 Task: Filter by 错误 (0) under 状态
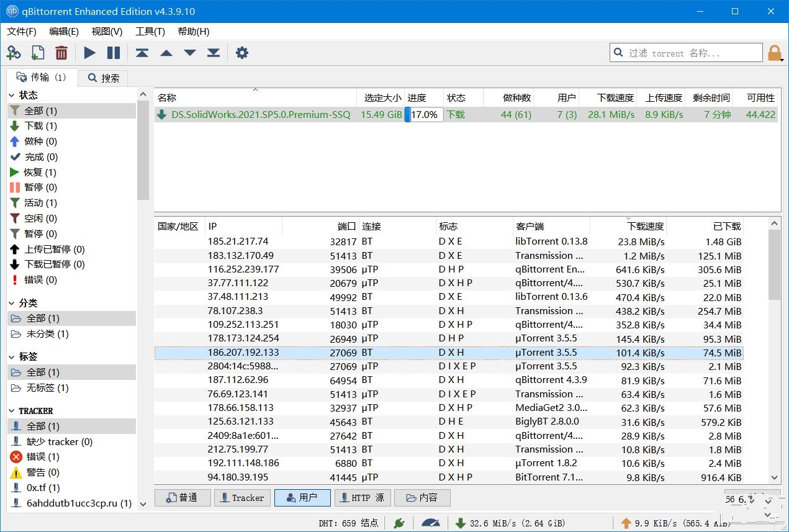pos(71,280)
